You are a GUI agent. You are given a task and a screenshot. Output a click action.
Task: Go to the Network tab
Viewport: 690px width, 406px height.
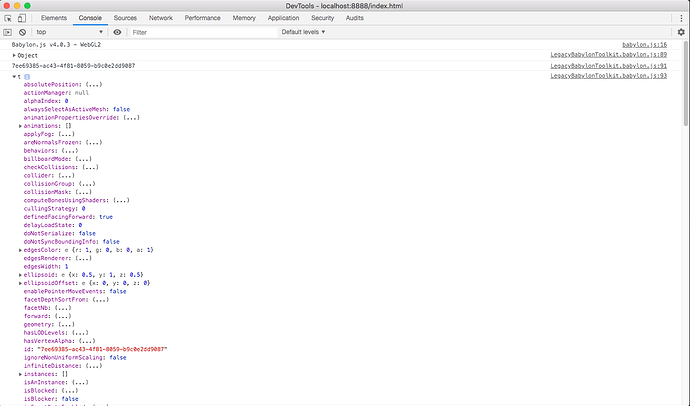(x=161, y=18)
